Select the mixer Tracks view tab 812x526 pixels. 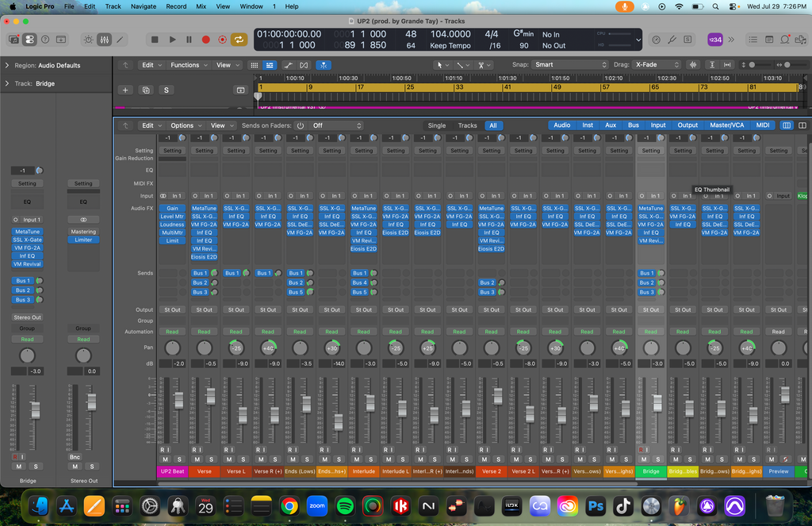(x=467, y=125)
